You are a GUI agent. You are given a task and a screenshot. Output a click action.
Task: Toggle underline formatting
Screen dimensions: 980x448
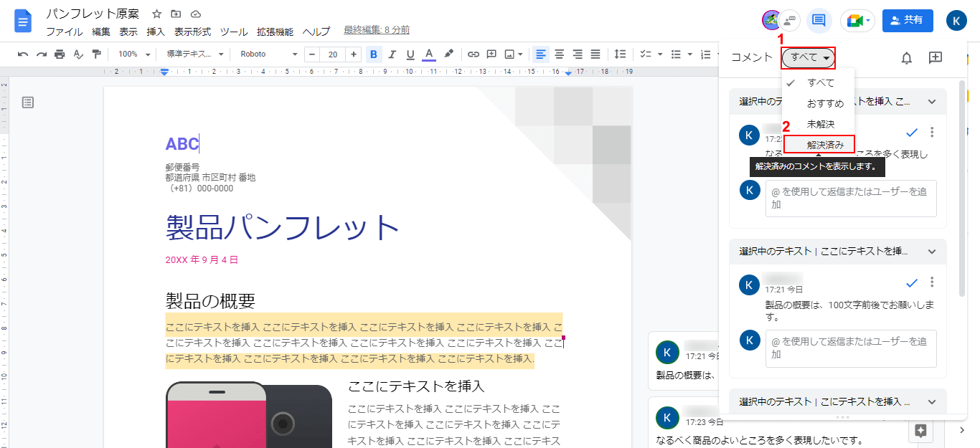point(410,54)
